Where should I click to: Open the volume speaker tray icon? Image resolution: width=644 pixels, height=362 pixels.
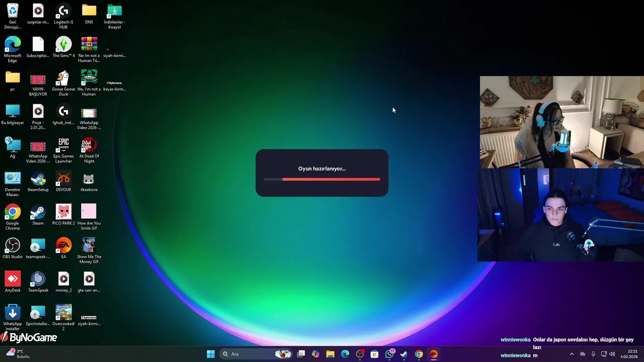pyautogui.click(x=612, y=354)
